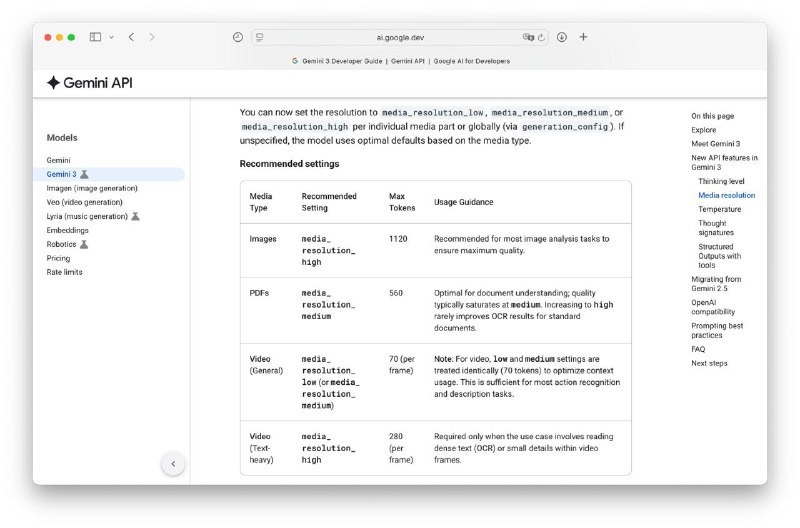Click the 1120 max tokens value
Screen dimensions: 800x528
[398, 239]
